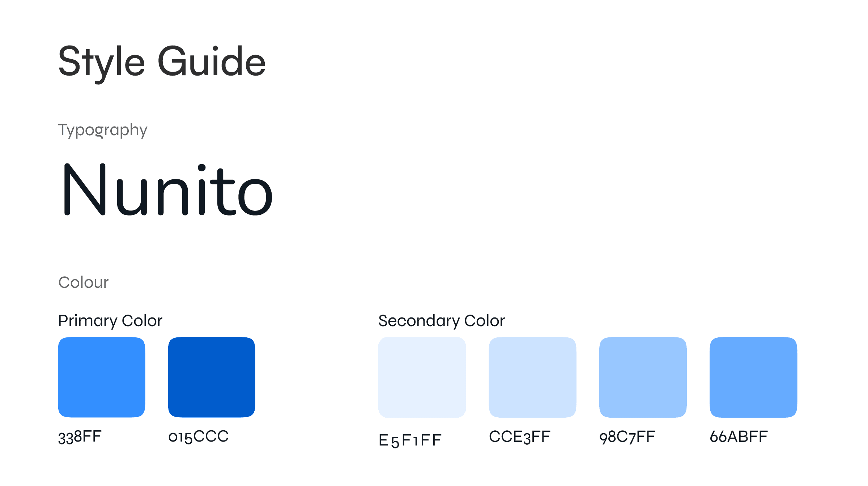Select the 338FFF hex code text

point(80,437)
